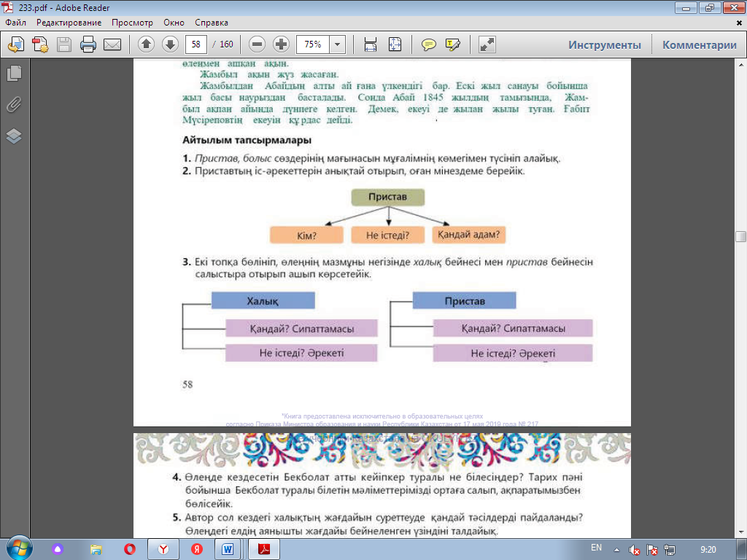Click the EN language indicator
This screenshot has width=747, height=560.
click(596, 548)
